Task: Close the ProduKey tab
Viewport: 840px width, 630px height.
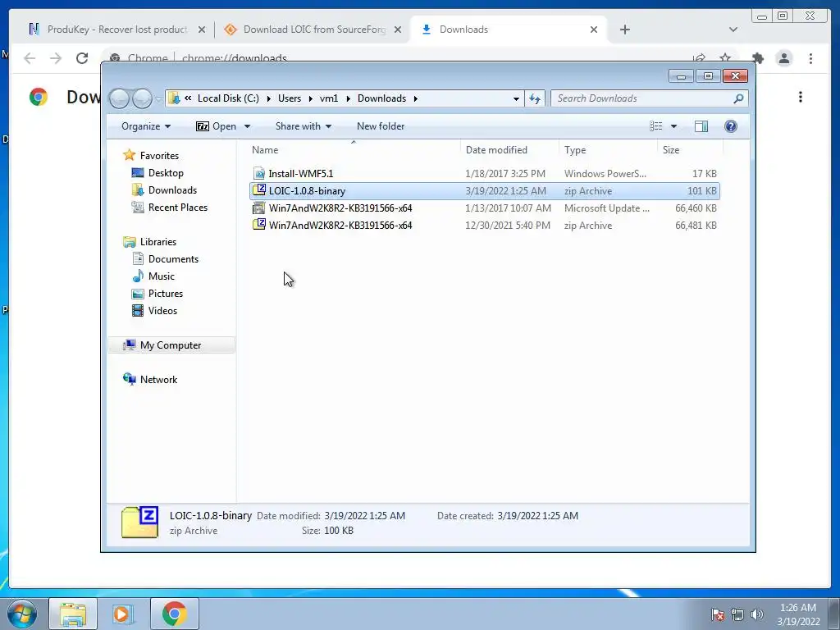Action: [202, 30]
